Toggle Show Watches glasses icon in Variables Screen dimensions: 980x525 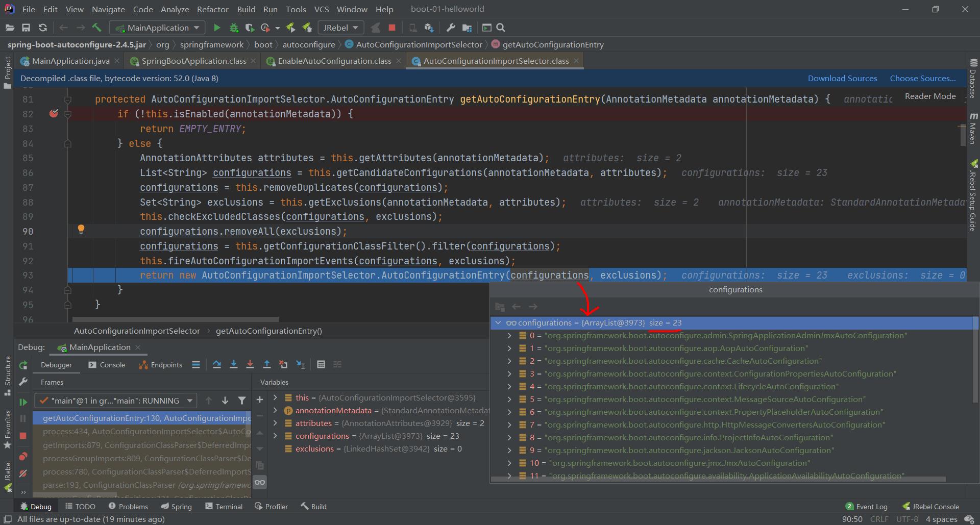coord(260,482)
